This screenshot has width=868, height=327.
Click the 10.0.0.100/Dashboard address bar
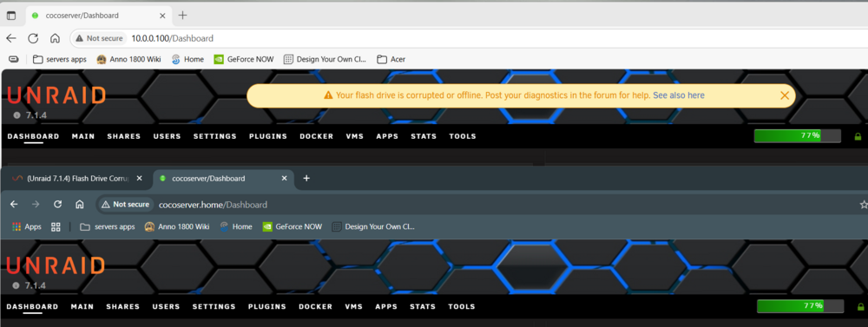pyautogui.click(x=470, y=38)
